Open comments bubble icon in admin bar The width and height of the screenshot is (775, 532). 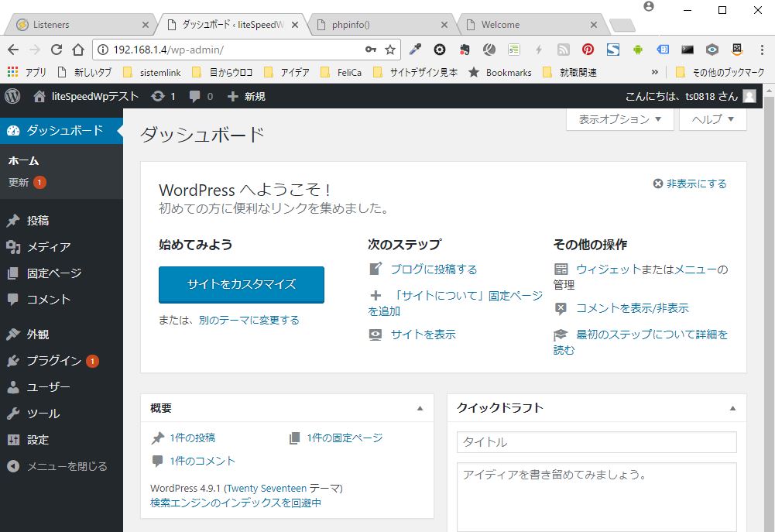(201, 96)
